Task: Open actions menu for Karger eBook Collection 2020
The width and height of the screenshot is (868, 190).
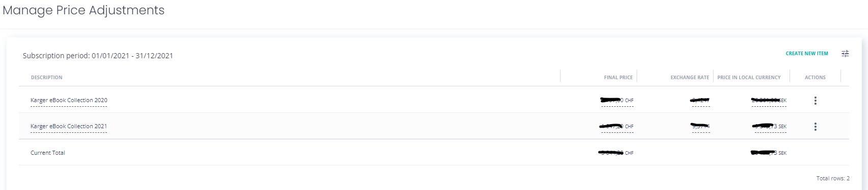Action: coord(816,101)
